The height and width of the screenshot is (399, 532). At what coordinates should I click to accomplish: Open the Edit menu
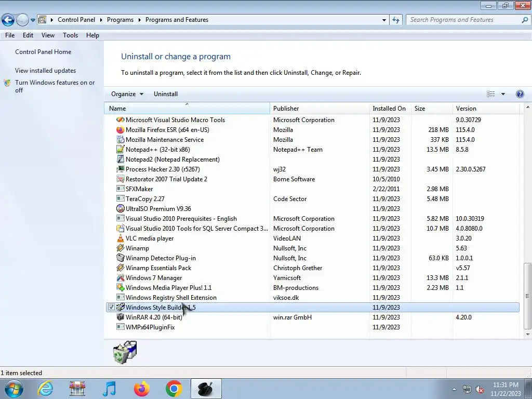point(28,35)
